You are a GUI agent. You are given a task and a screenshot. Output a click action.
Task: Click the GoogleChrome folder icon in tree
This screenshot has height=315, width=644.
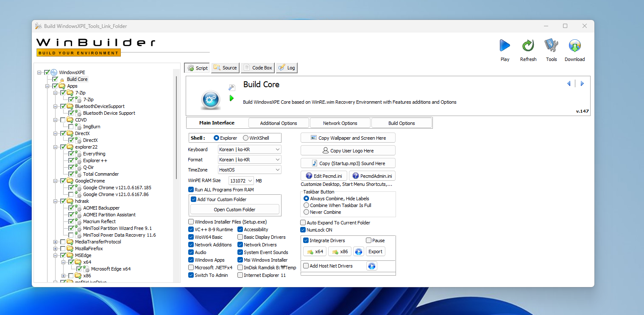(x=70, y=181)
